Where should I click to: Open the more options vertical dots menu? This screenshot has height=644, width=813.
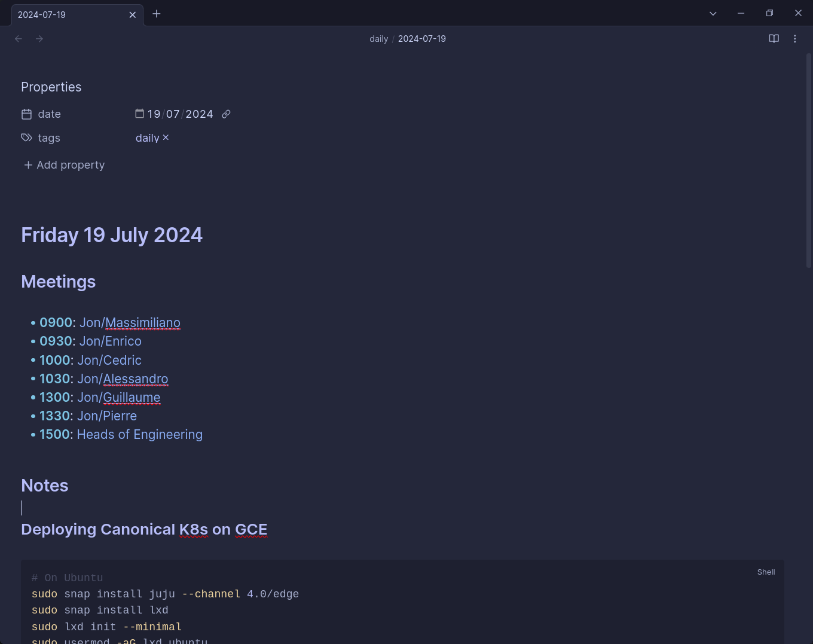click(794, 39)
